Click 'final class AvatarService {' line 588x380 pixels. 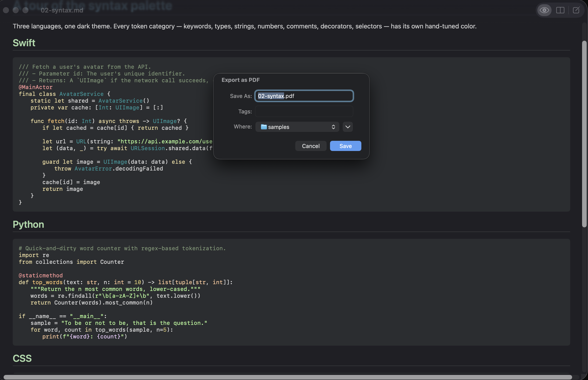point(65,94)
